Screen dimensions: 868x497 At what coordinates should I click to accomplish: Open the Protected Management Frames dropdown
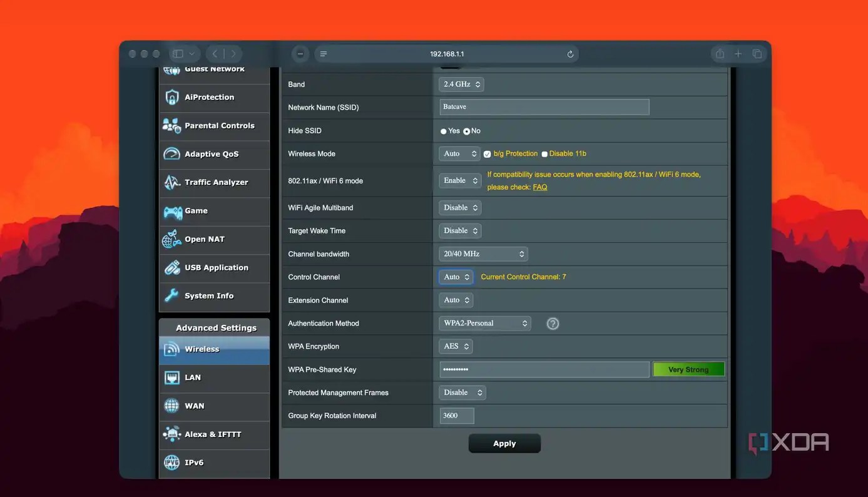[463, 392]
